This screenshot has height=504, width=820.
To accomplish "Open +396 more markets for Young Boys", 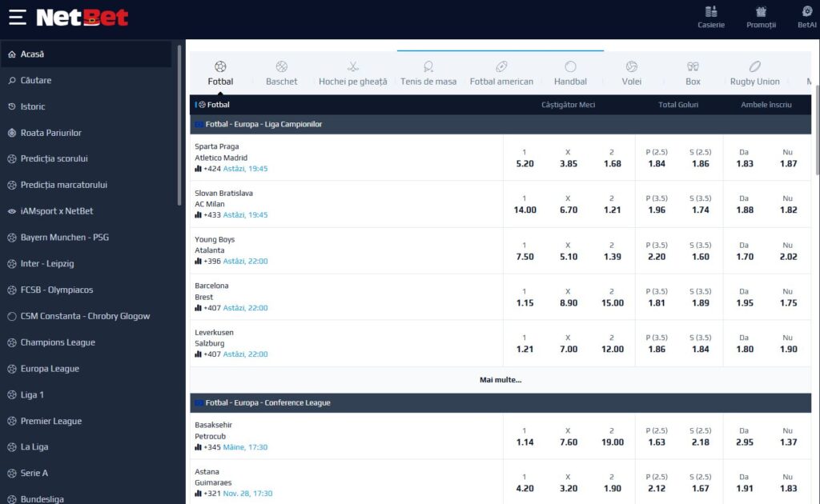I will 211,261.
